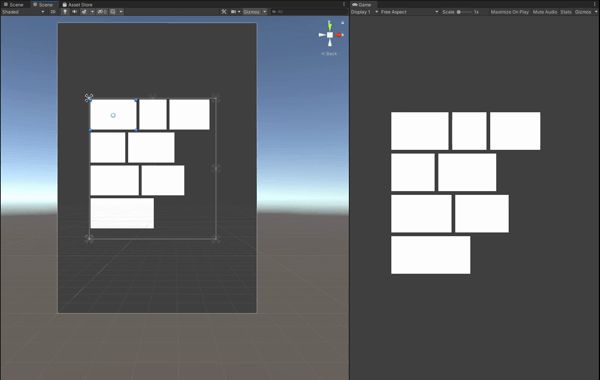Click the Game view Scale slider

click(464, 12)
